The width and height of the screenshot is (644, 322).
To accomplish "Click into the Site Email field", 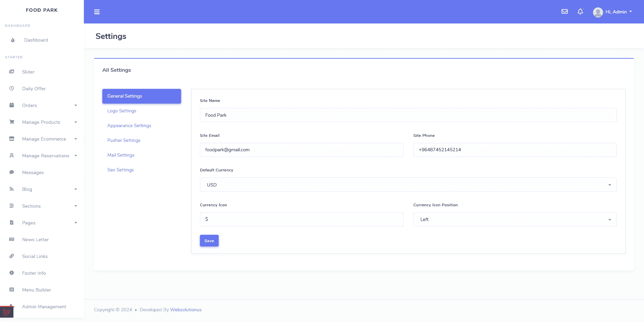I will click(301, 150).
